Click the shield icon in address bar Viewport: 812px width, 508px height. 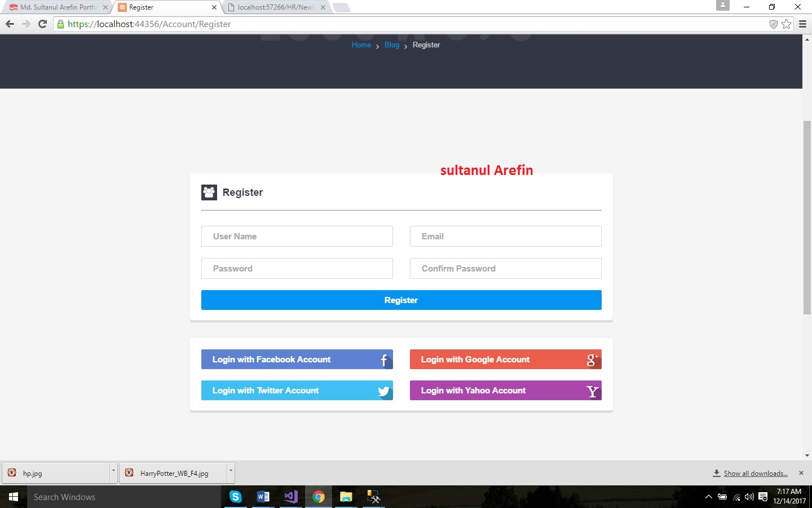774,24
